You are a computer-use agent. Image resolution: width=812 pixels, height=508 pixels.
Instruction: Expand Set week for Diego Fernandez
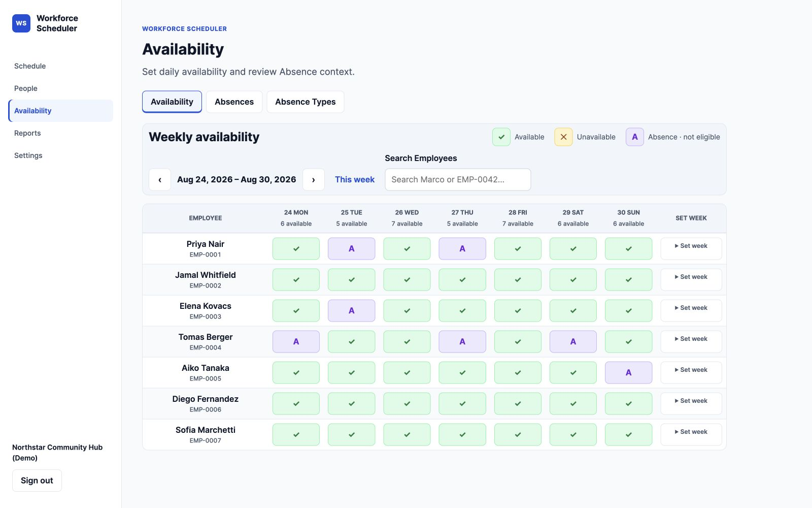(691, 404)
